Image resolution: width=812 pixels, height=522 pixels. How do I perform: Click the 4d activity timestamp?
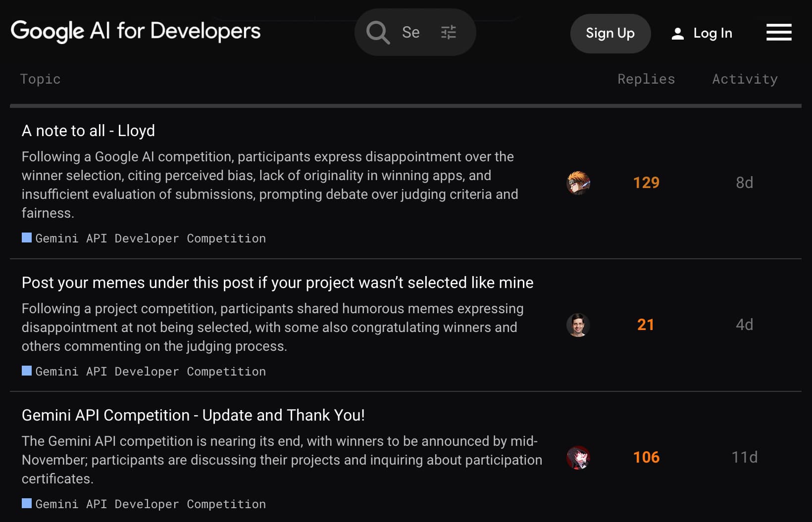[744, 325]
